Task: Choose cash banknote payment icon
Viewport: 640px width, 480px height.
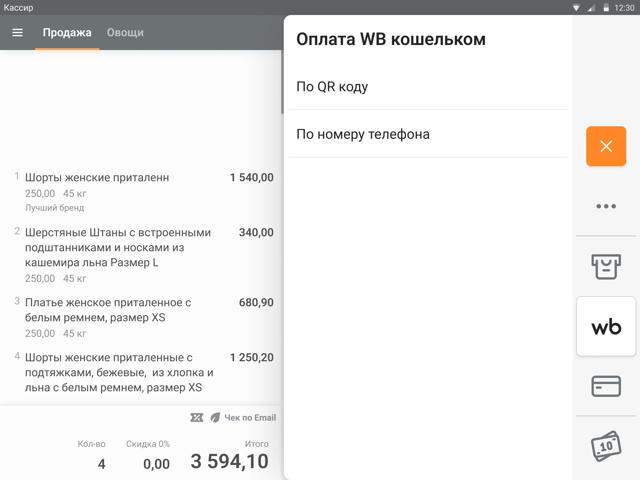Action: point(606,447)
